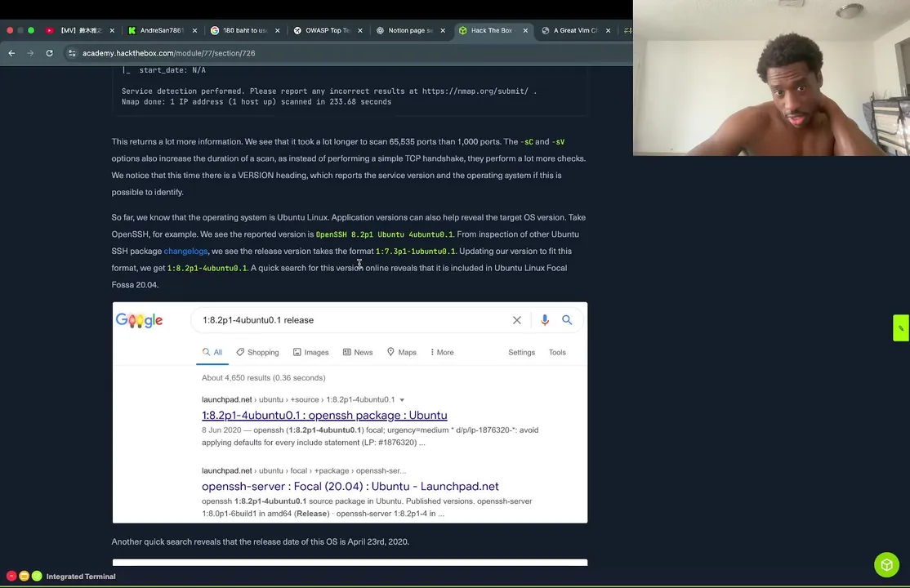
Task: Click the Integrated Terminal label
Action: tap(81, 577)
